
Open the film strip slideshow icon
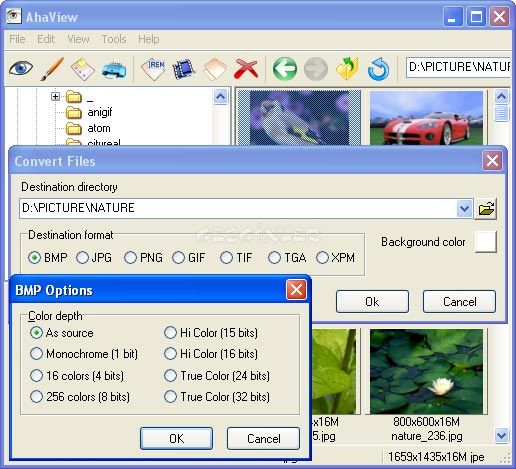tap(183, 69)
